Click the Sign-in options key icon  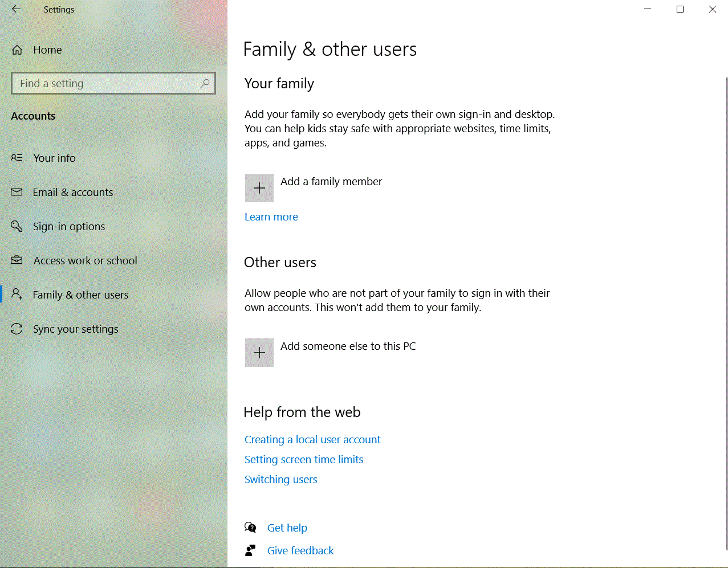pos(17,226)
